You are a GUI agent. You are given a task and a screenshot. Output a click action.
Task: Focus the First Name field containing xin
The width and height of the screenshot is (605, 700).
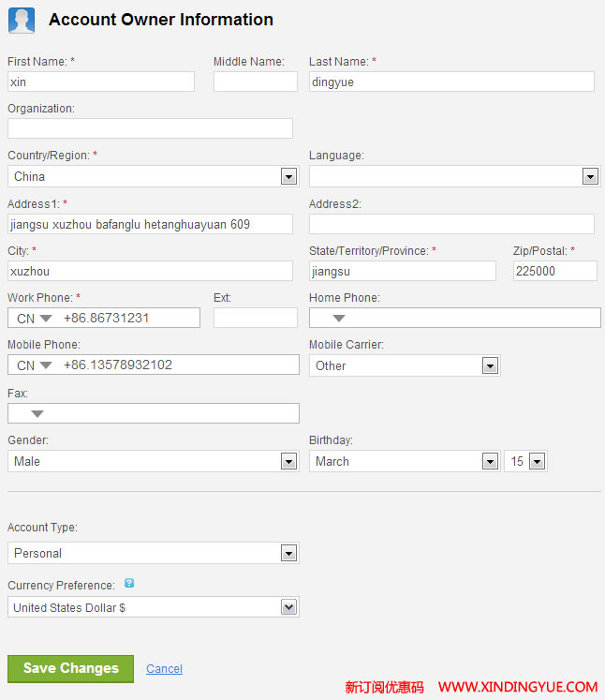click(x=101, y=82)
